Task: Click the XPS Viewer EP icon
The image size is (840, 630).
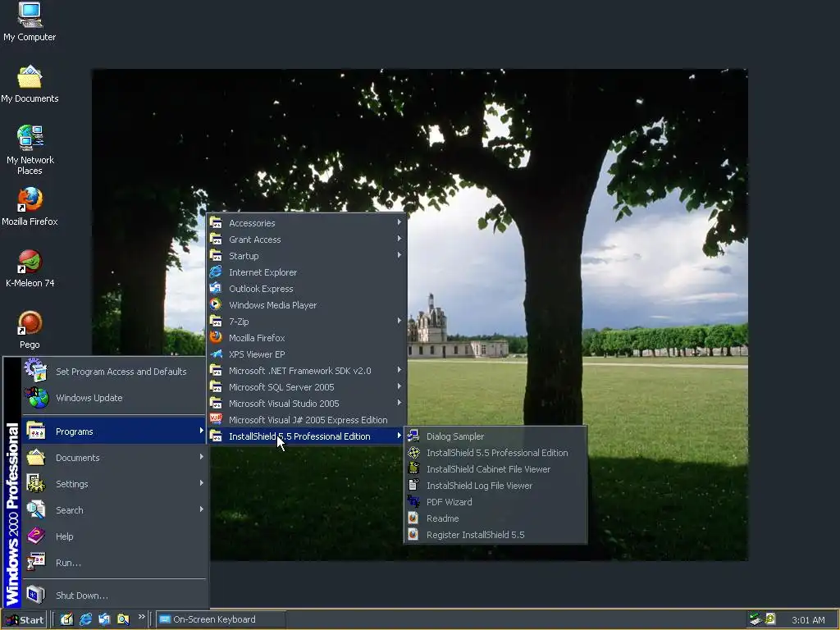Action: pos(216,354)
